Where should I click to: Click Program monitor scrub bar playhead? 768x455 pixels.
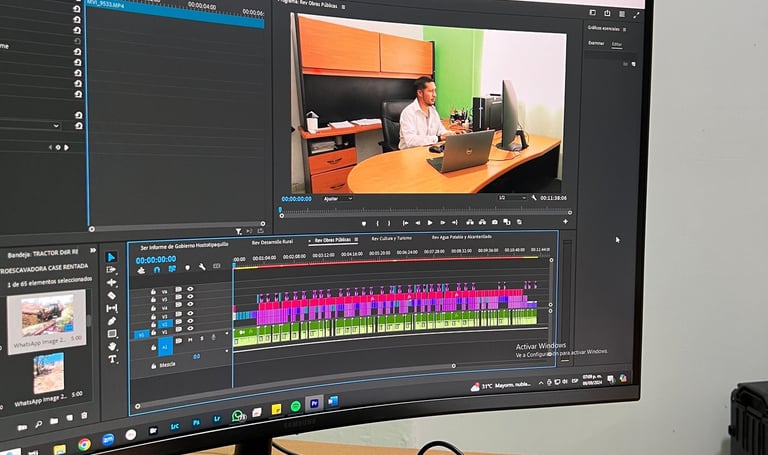click(281, 211)
